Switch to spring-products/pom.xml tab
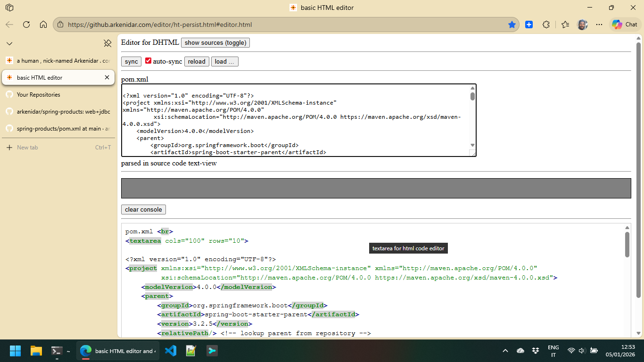644x362 pixels. tap(63, 129)
